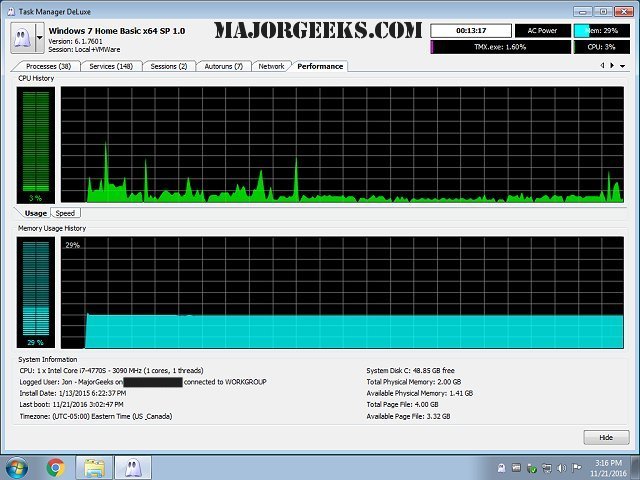Click the network tray icon
Viewport: 640px width, 480px height.
(x=547, y=468)
